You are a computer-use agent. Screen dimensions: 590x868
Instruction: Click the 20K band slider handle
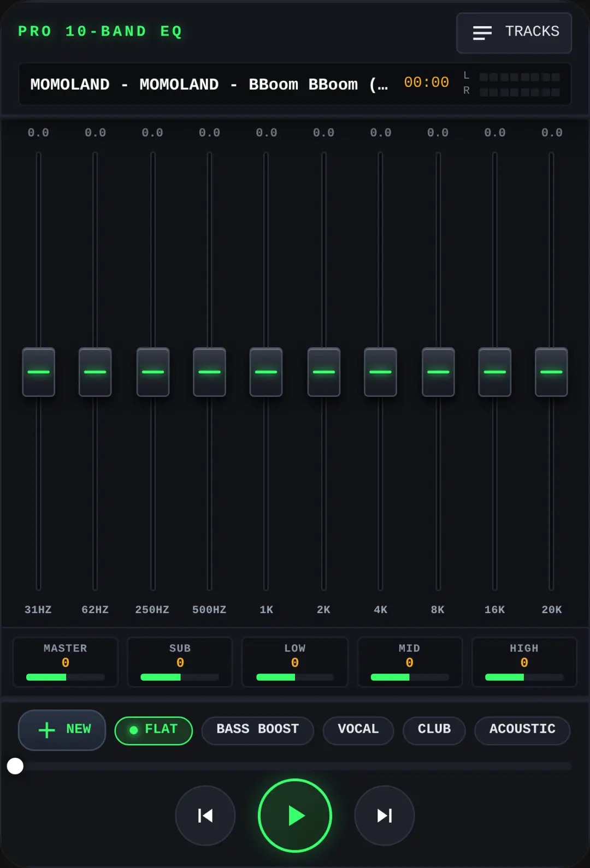(x=551, y=372)
